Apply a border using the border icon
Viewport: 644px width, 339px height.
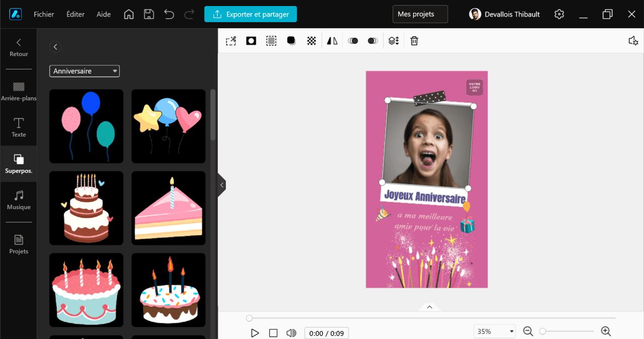click(271, 40)
